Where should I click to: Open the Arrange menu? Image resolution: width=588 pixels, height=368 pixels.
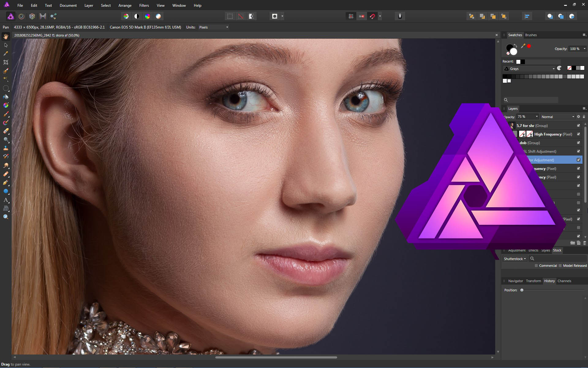[x=125, y=6]
